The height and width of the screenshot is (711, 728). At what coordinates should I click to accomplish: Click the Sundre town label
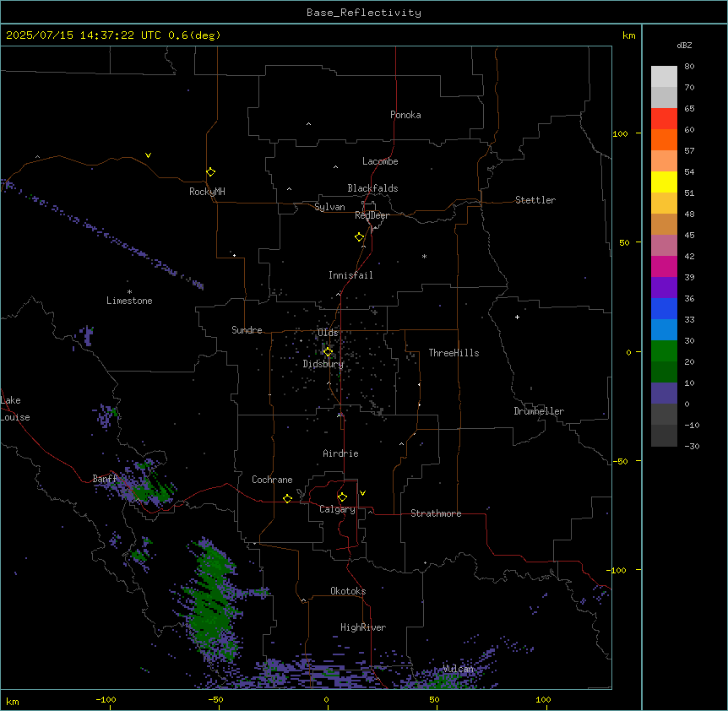[247, 330]
